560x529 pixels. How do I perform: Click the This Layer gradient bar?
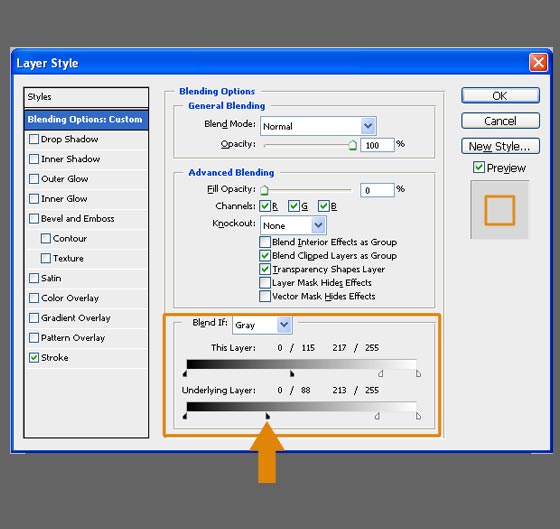(x=301, y=364)
